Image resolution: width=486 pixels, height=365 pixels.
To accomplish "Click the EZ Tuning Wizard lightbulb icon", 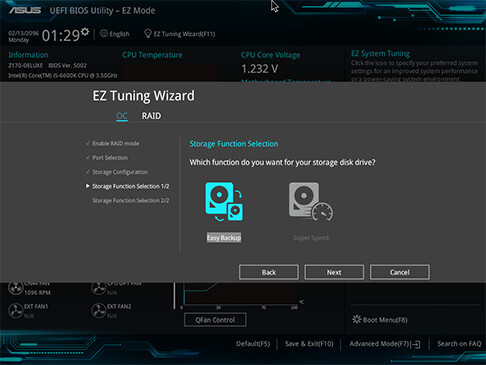I will coord(148,33).
